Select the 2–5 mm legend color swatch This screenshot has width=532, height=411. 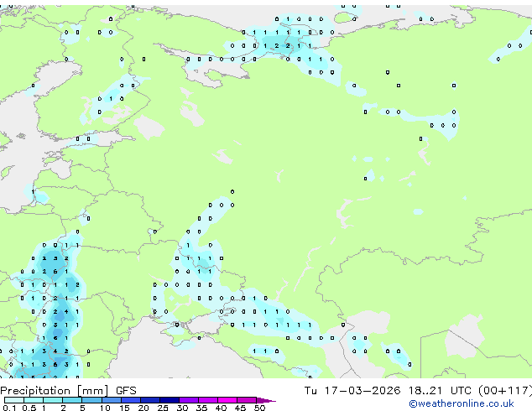[x=72, y=400]
